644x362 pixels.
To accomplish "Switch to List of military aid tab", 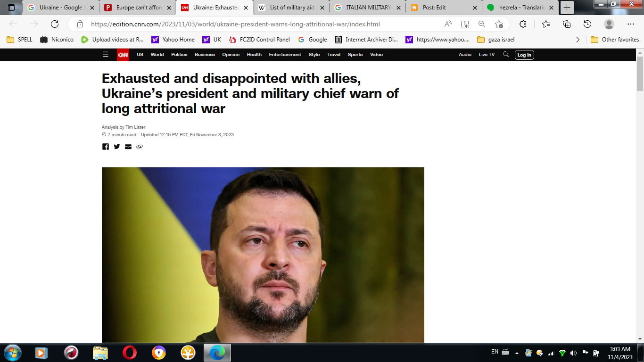I will pos(291,8).
